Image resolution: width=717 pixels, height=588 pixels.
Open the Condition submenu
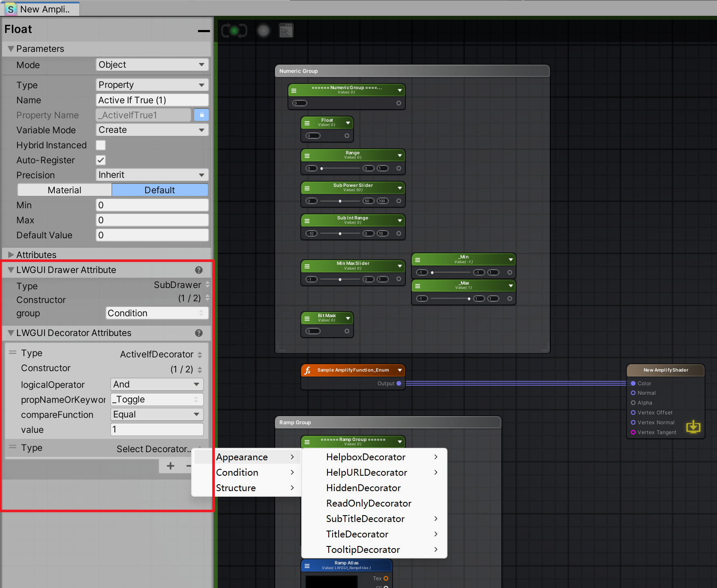click(247, 472)
